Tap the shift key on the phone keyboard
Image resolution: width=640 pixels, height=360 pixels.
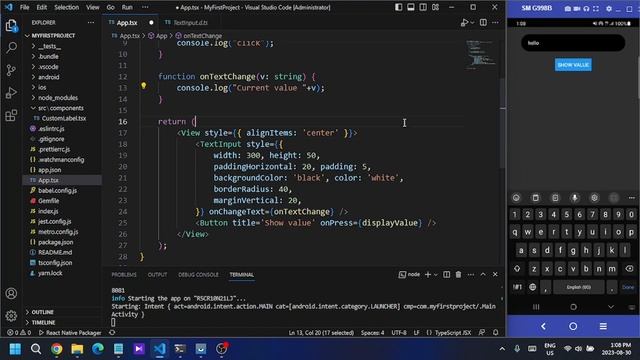click(517, 269)
